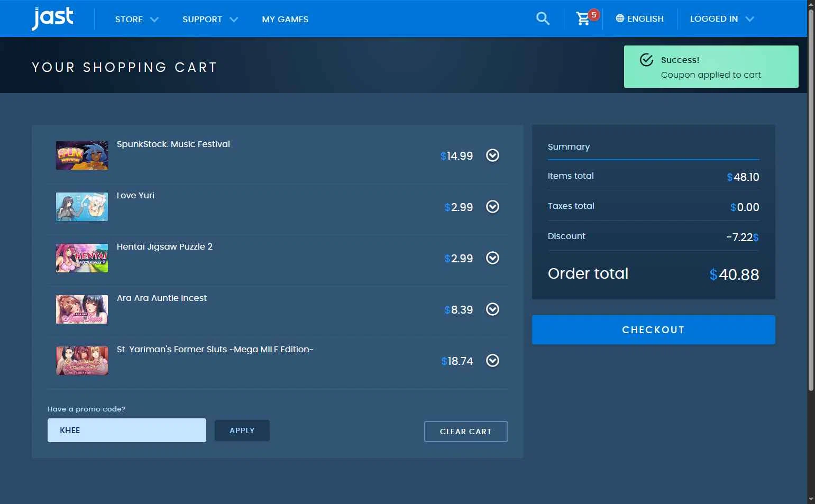Click the $8.39 price of Ara Ara Auntie
This screenshot has width=815, height=504.
459,310
